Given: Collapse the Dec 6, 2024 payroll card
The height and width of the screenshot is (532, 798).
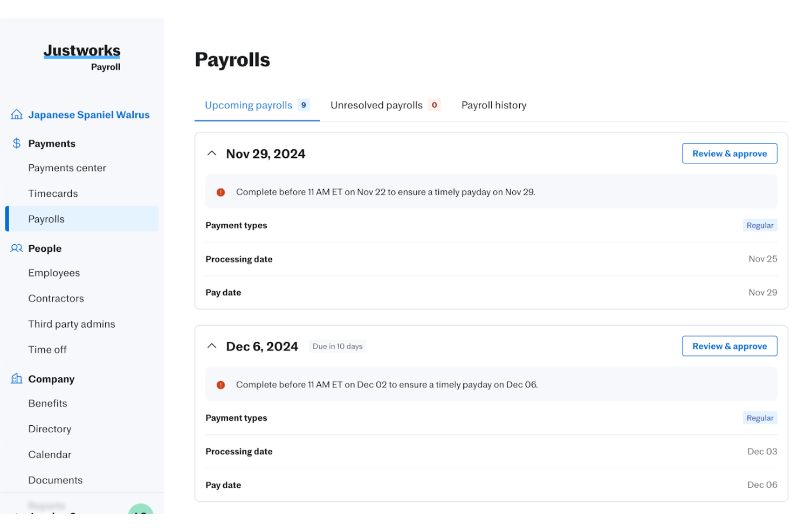Looking at the screenshot, I should point(212,346).
